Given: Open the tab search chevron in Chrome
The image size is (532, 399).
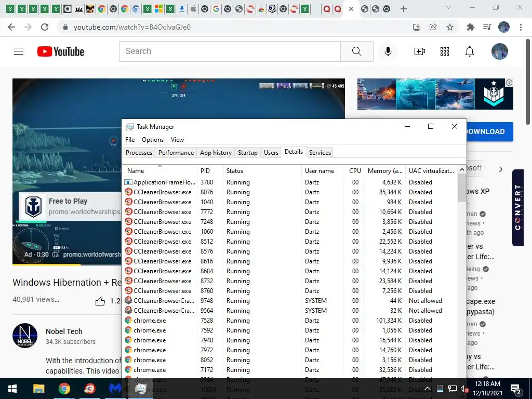Looking at the screenshot, I should [448, 7].
